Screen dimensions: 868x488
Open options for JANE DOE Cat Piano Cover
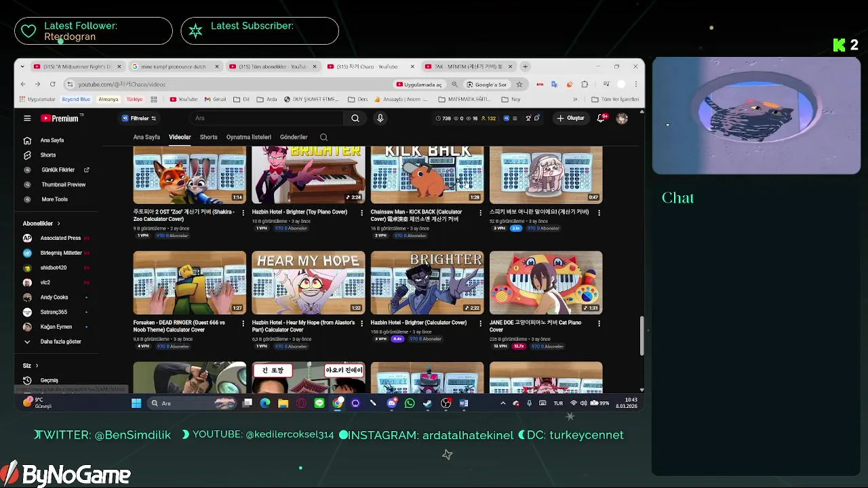tap(599, 323)
